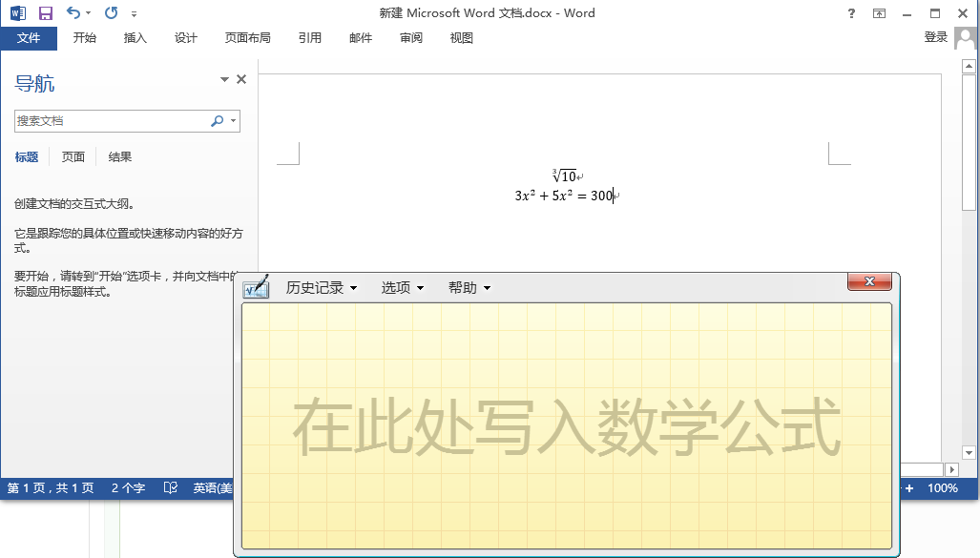Click the 搜索文档 search input field
The width and height of the screenshot is (980, 558).
110,121
